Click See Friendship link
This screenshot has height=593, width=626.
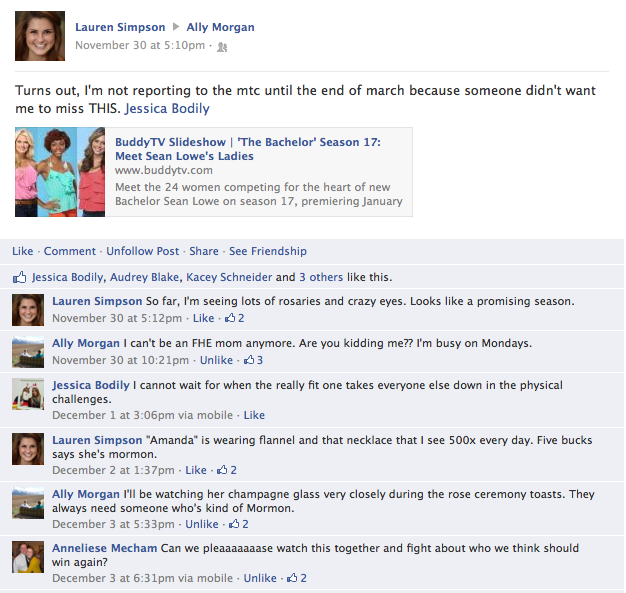coord(268,251)
